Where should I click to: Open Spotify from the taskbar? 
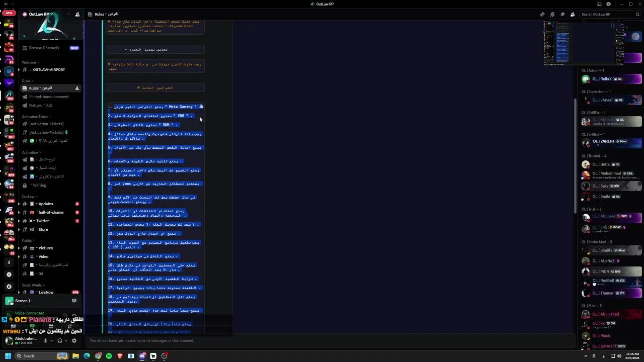tap(109, 356)
